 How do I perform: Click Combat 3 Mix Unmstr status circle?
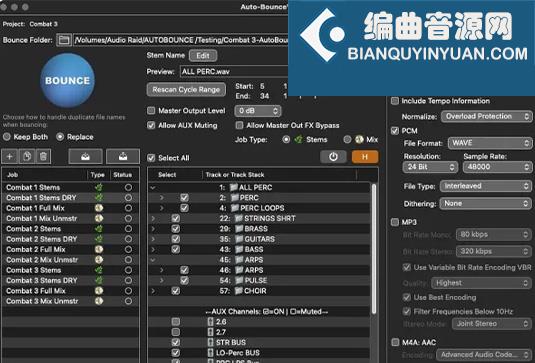[x=128, y=301]
